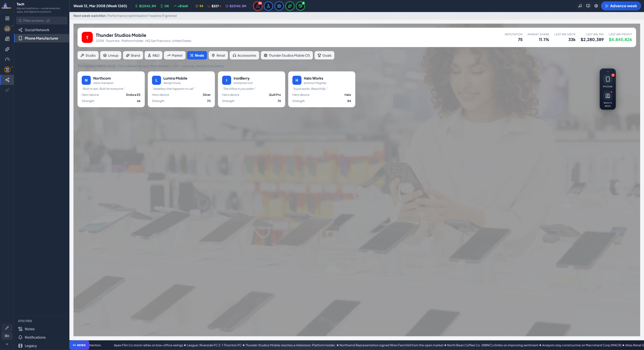
Task: Switch to the R&D tab
Action: (153, 55)
